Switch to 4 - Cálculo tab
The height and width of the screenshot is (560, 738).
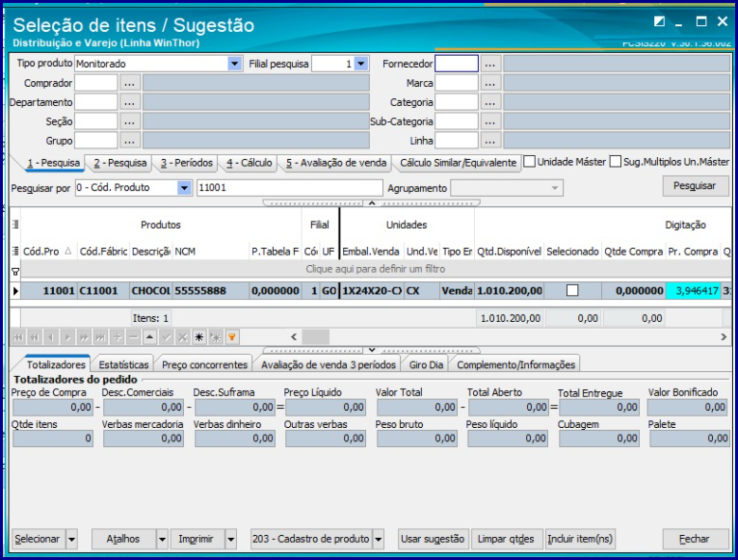tap(249, 163)
